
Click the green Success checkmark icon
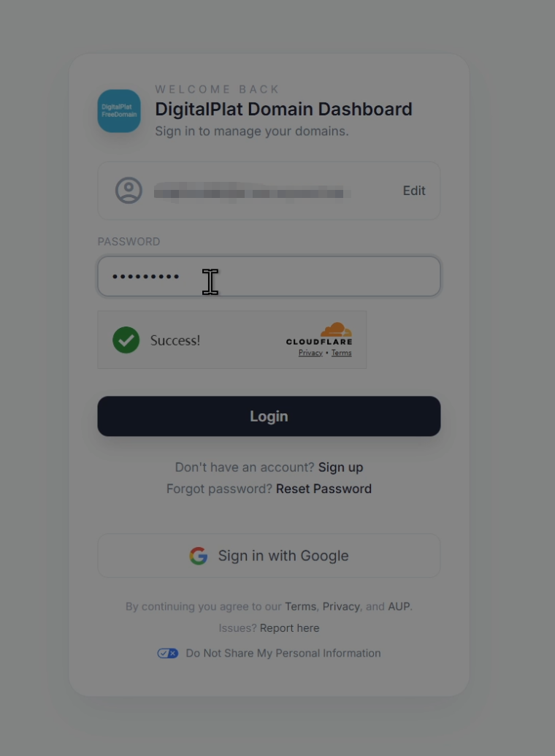click(126, 340)
